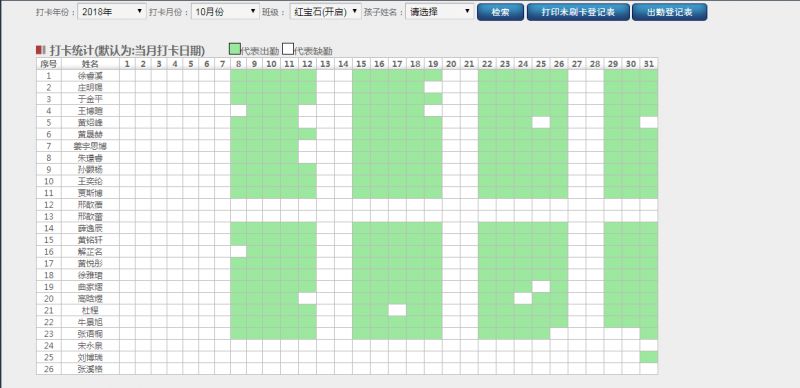
Task: Click the 检索 search button
Action: tap(501, 12)
